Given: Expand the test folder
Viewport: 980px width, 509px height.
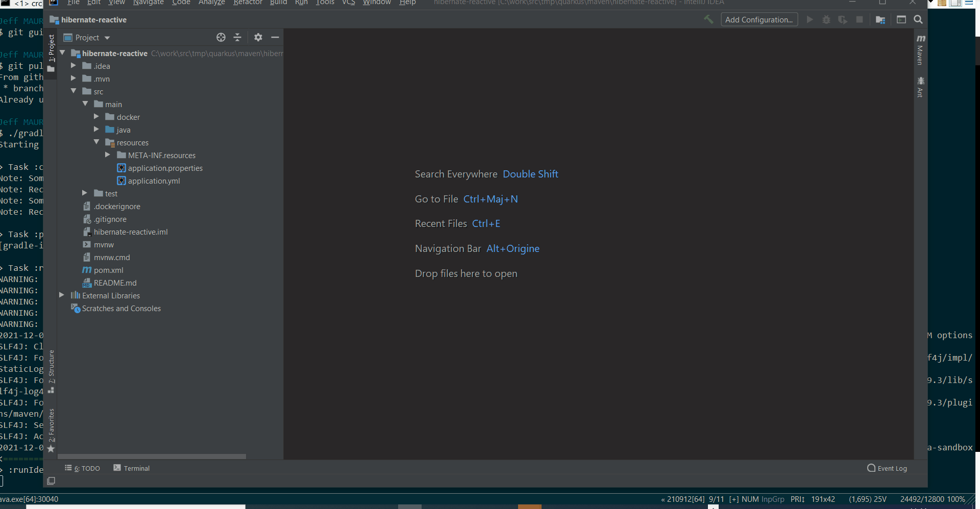Looking at the screenshot, I should click(84, 193).
